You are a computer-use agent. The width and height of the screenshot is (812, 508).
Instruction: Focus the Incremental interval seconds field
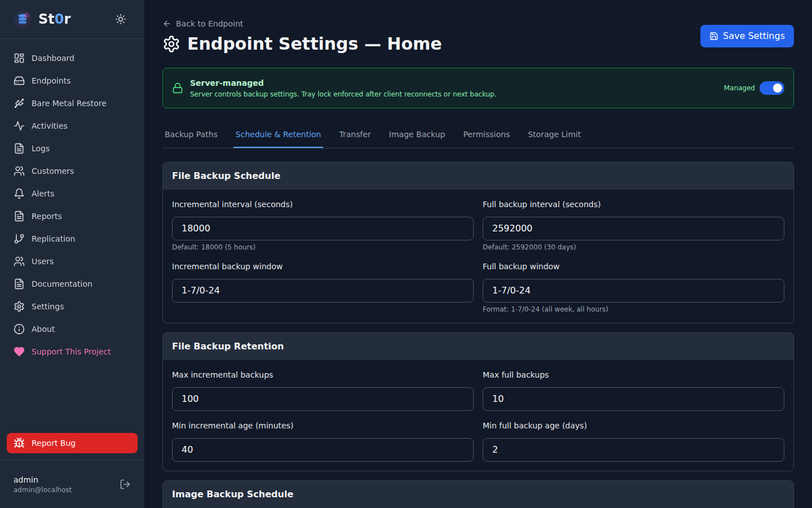[323, 229]
